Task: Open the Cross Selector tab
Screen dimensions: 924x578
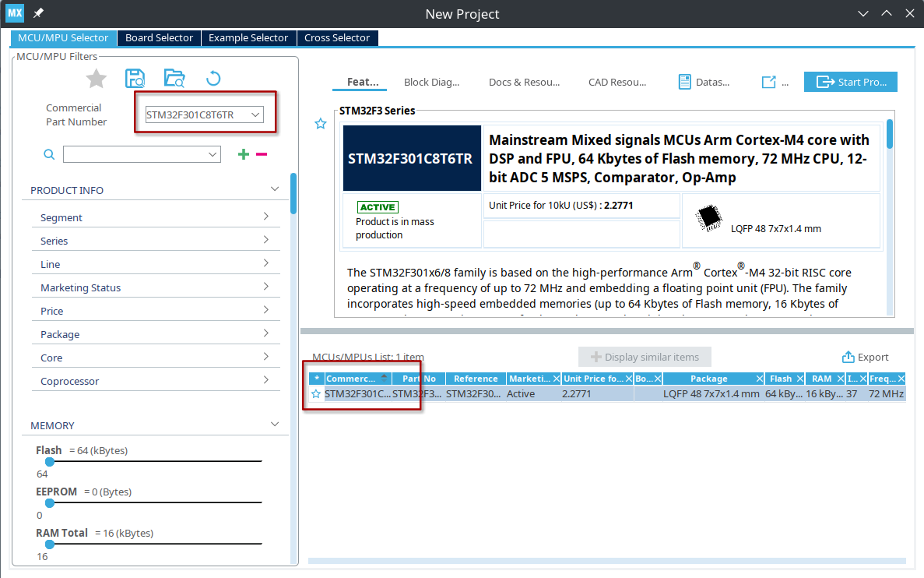Action: (x=337, y=37)
